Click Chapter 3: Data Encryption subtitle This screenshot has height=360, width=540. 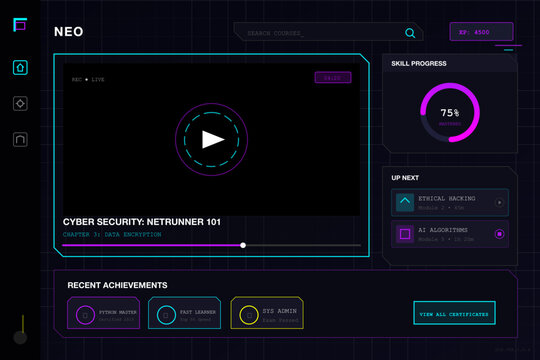112,234
